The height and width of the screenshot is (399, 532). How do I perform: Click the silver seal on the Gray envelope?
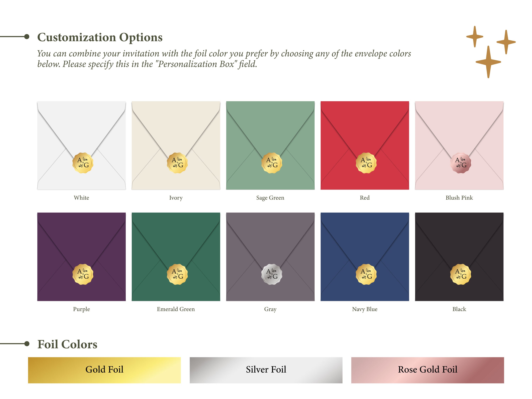pos(271,274)
